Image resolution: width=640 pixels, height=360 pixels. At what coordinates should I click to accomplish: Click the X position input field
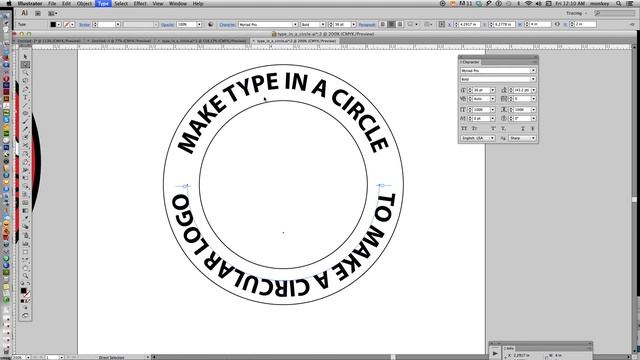469,24
